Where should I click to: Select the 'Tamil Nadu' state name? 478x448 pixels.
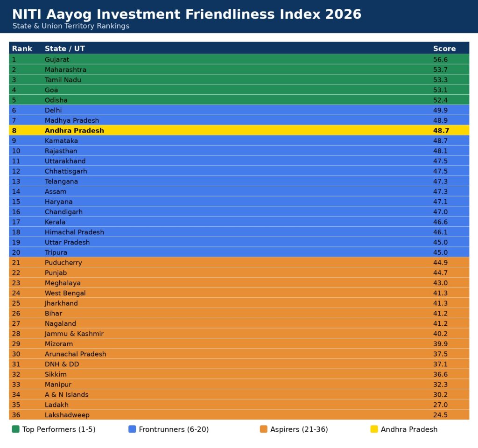(63, 80)
